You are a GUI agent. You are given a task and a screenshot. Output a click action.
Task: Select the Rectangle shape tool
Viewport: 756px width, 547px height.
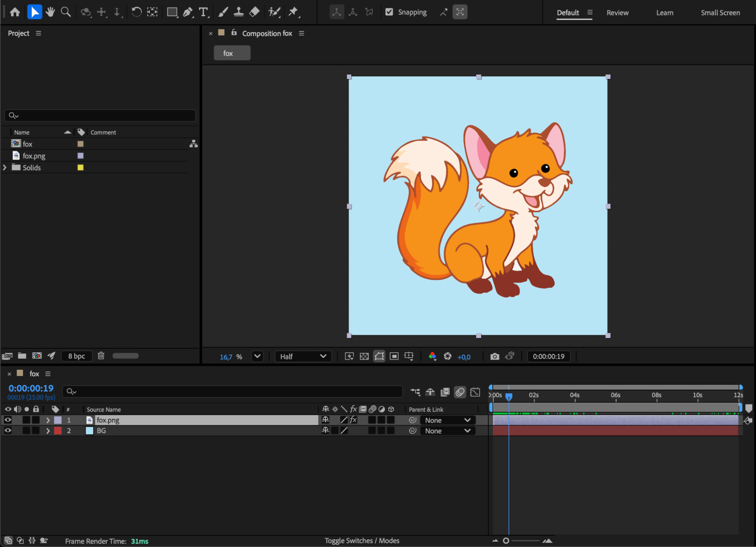[x=172, y=12]
